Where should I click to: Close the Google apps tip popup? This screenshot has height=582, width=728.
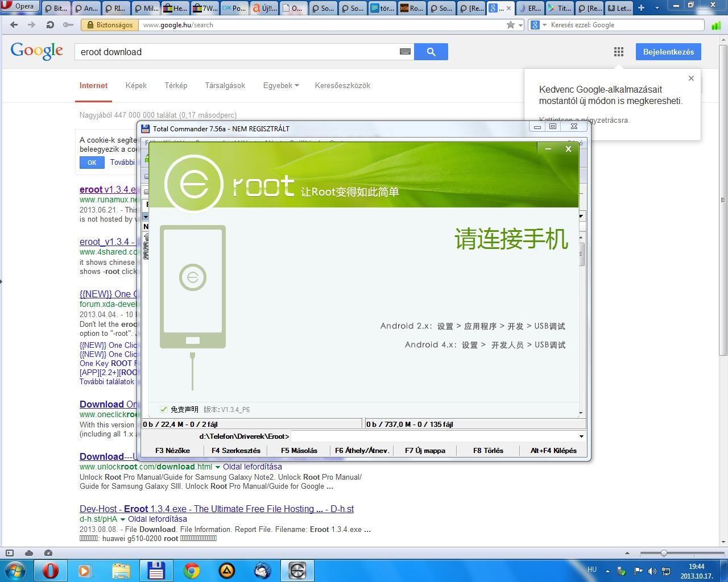point(691,78)
